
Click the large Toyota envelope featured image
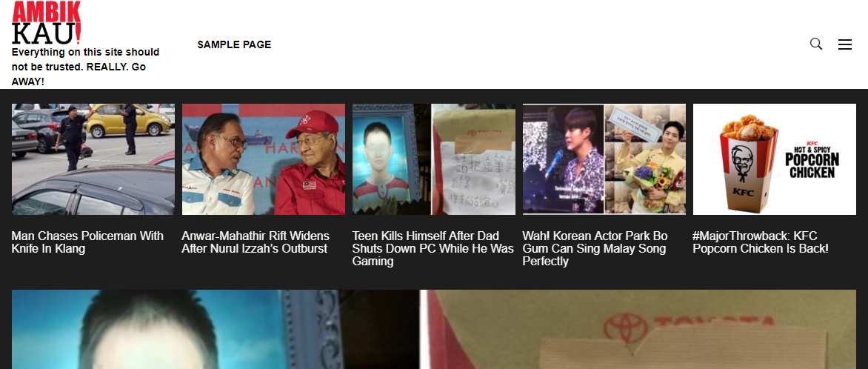[x=639, y=329]
